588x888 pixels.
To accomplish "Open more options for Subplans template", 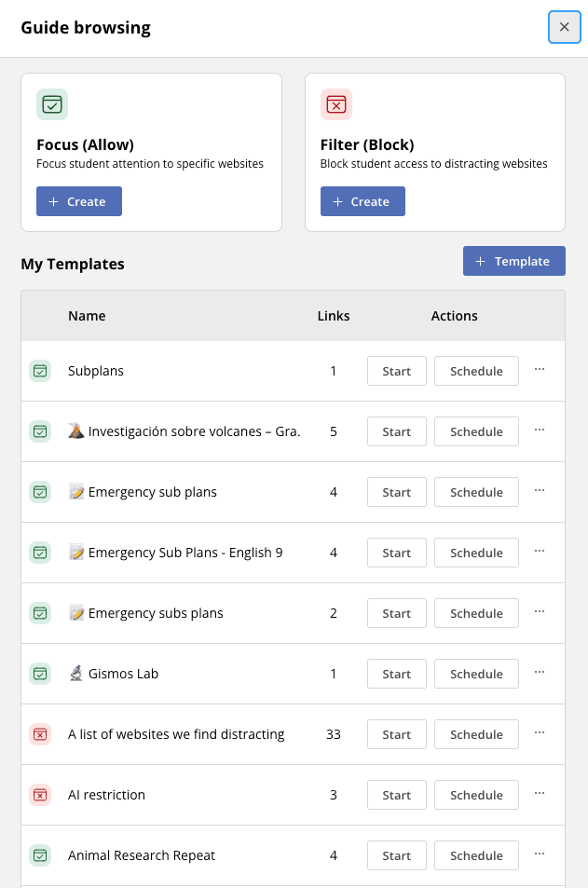I will (x=540, y=370).
